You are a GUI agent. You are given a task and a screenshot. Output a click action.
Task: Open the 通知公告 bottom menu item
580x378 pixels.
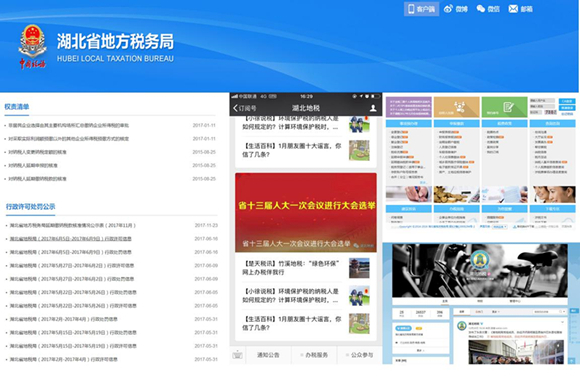click(x=268, y=355)
